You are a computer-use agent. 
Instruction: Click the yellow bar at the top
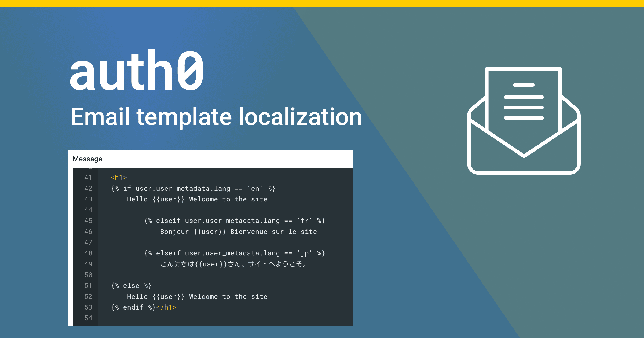point(322,3)
